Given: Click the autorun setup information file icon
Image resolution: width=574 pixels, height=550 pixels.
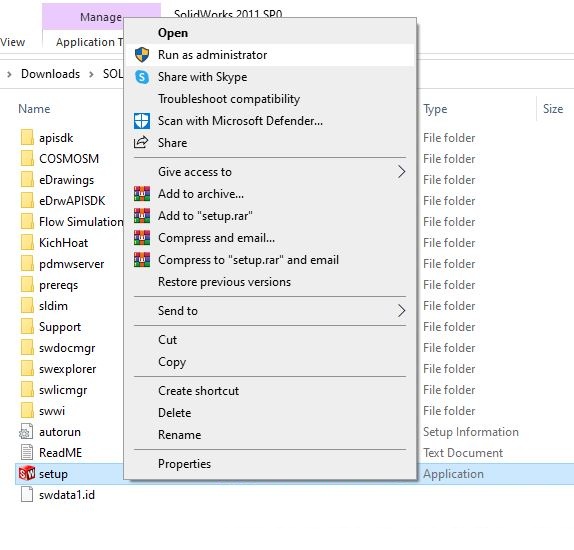Looking at the screenshot, I should (26, 432).
